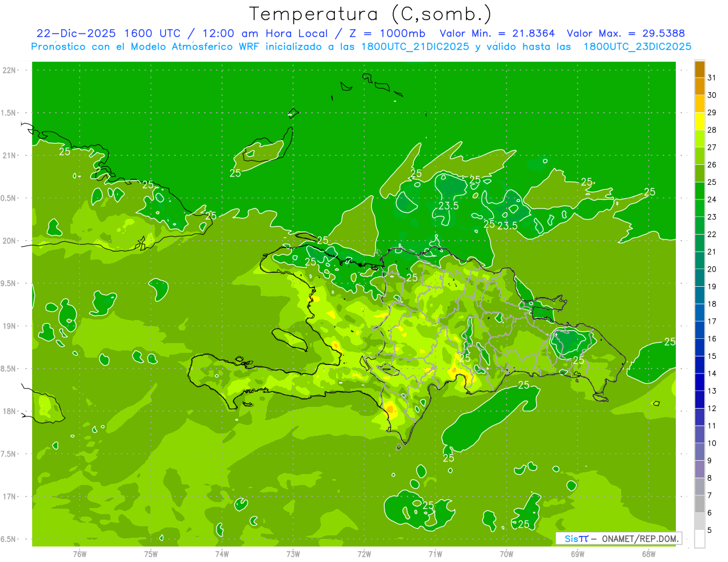Click the '21N' latitude axis label
The image size is (728, 562).
tap(9, 155)
